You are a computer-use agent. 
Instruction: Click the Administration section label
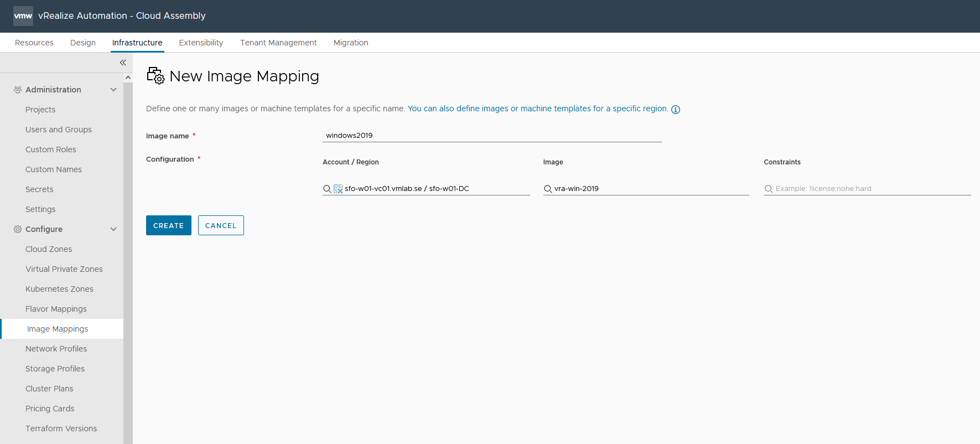click(x=53, y=90)
